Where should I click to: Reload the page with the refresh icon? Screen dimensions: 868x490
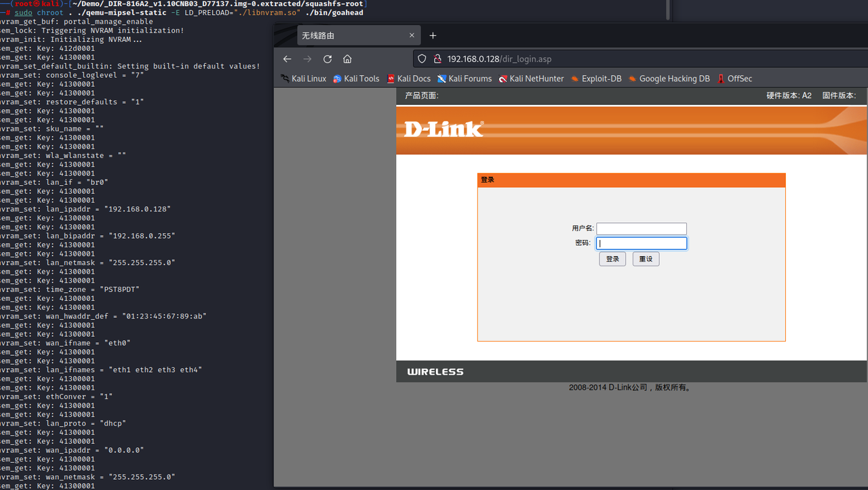click(328, 59)
